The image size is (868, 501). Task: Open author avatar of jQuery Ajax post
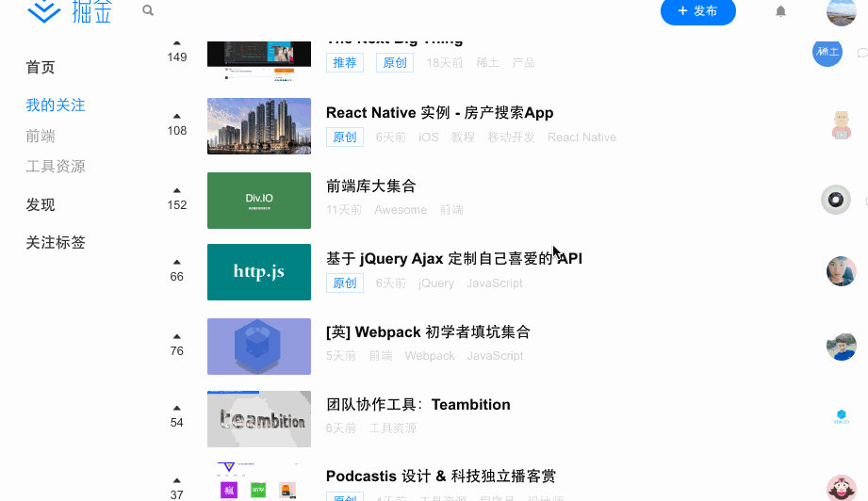tap(841, 271)
